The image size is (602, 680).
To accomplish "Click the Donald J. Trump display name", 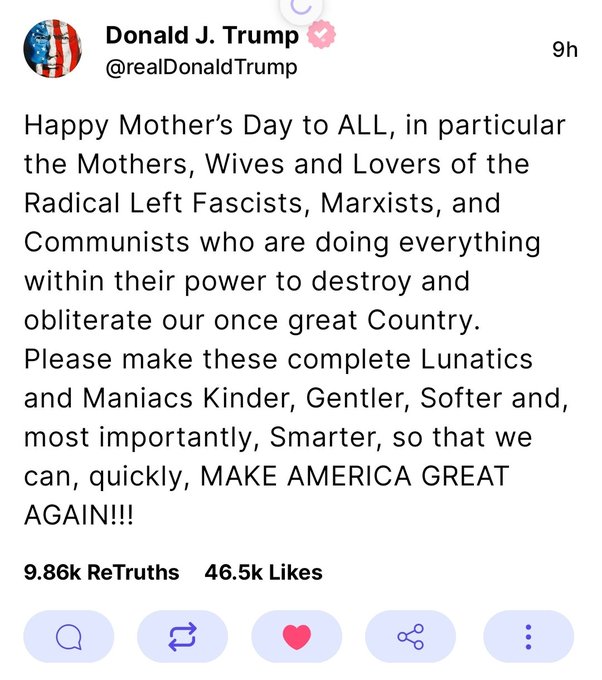I will [x=202, y=37].
